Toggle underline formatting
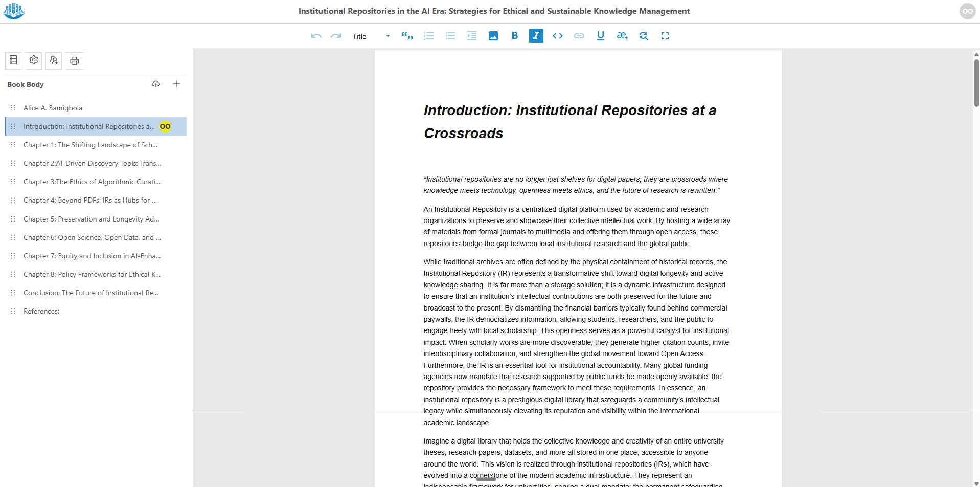 pos(600,36)
